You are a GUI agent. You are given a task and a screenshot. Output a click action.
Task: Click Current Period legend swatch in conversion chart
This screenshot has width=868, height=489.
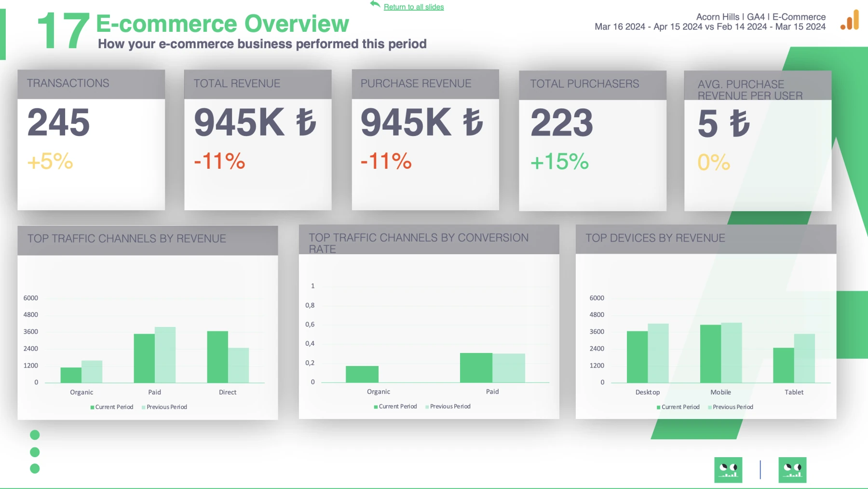tap(376, 407)
